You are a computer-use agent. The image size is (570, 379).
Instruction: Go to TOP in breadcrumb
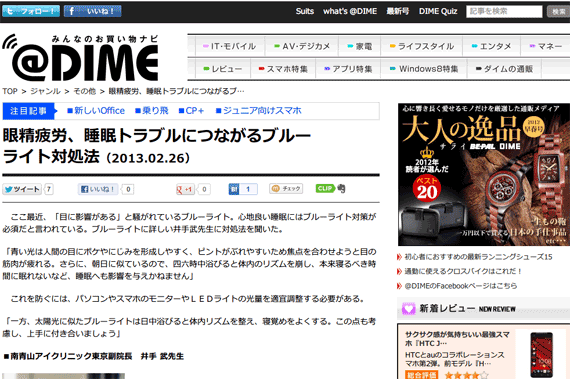click(x=10, y=91)
